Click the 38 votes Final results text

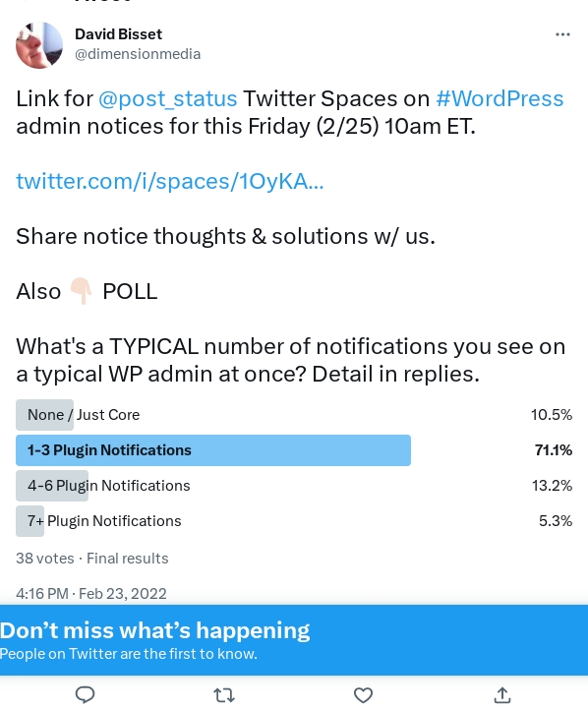[92, 559]
